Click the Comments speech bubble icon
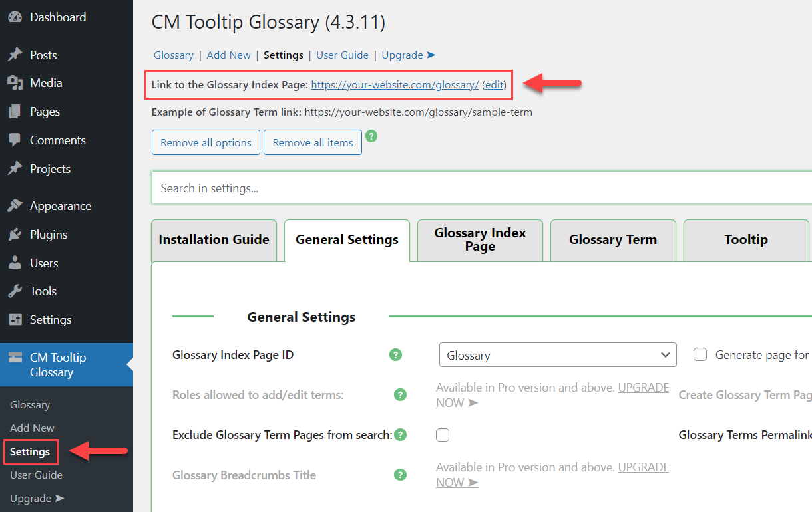This screenshot has width=812, height=512. point(15,140)
